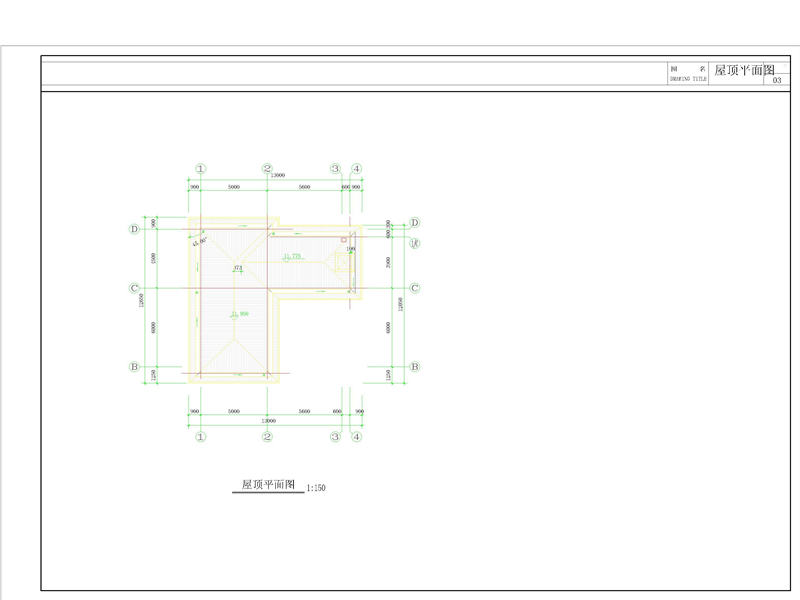800x600 pixels.
Task: Click the small red square on the roof
Action: click(344, 240)
